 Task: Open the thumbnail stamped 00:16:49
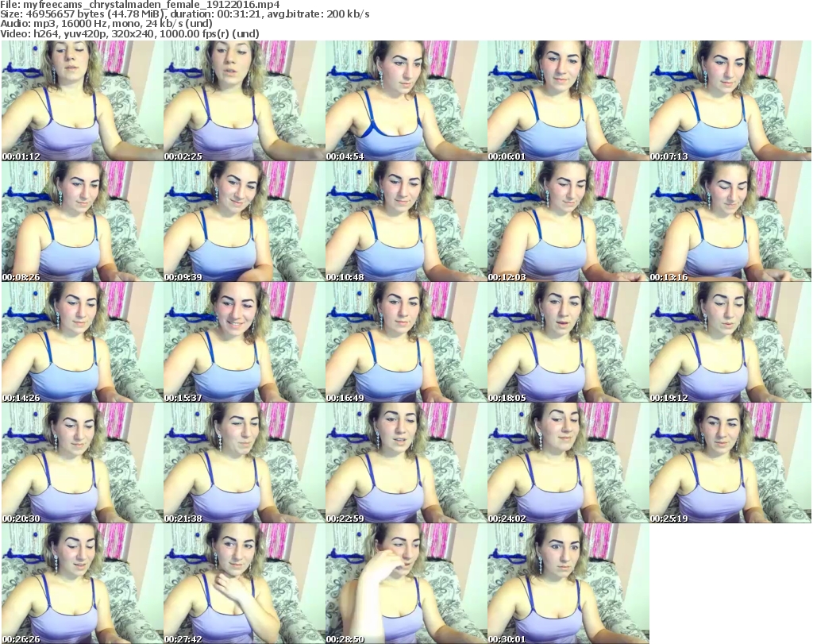406,342
